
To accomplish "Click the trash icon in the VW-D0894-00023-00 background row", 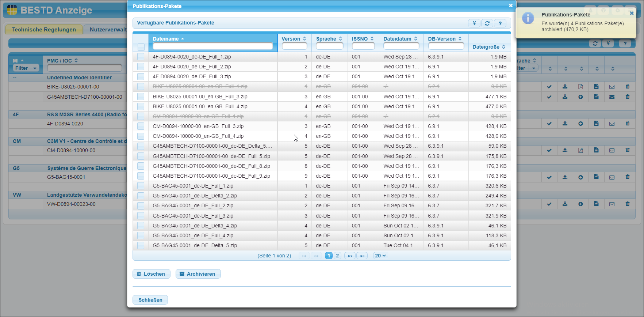I will (x=628, y=204).
